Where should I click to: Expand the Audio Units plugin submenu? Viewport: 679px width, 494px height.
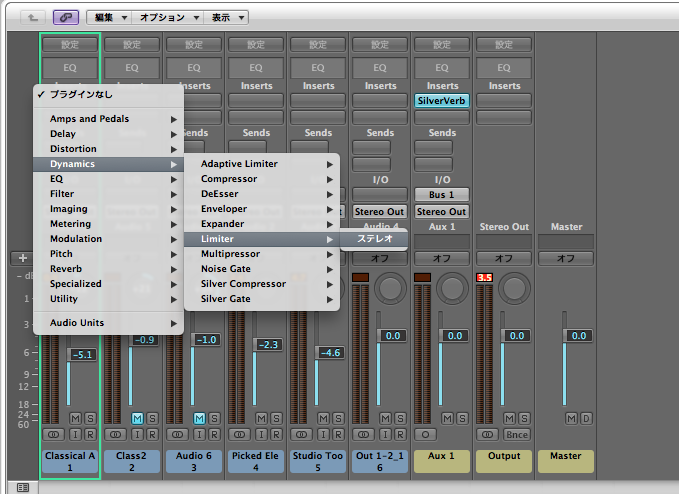(x=108, y=323)
